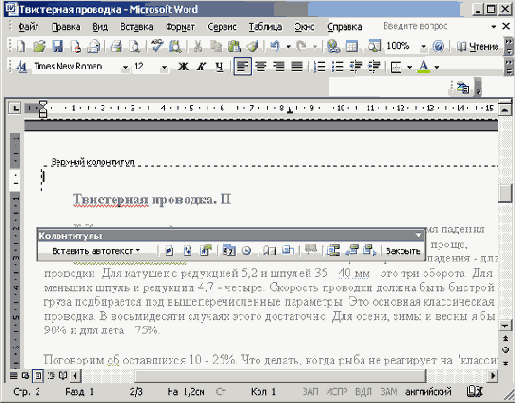The image size is (515, 403).
Task: Justify the paragraph text
Action: pos(297,67)
